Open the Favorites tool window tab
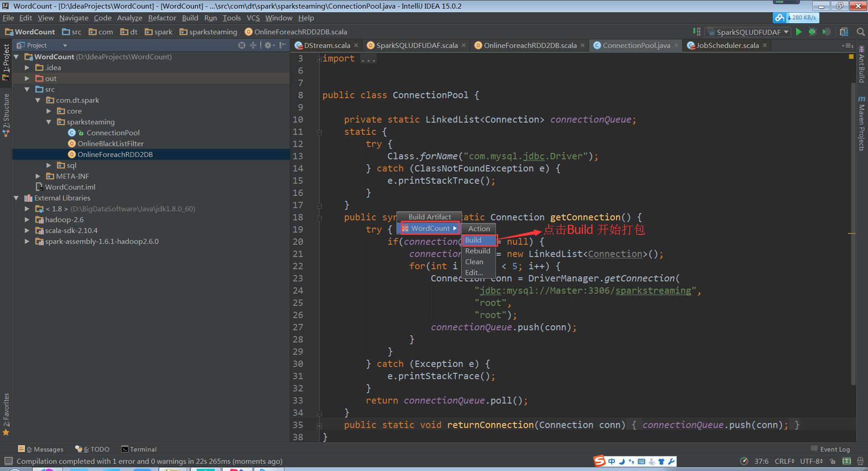868x471 pixels. click(6, 414)
